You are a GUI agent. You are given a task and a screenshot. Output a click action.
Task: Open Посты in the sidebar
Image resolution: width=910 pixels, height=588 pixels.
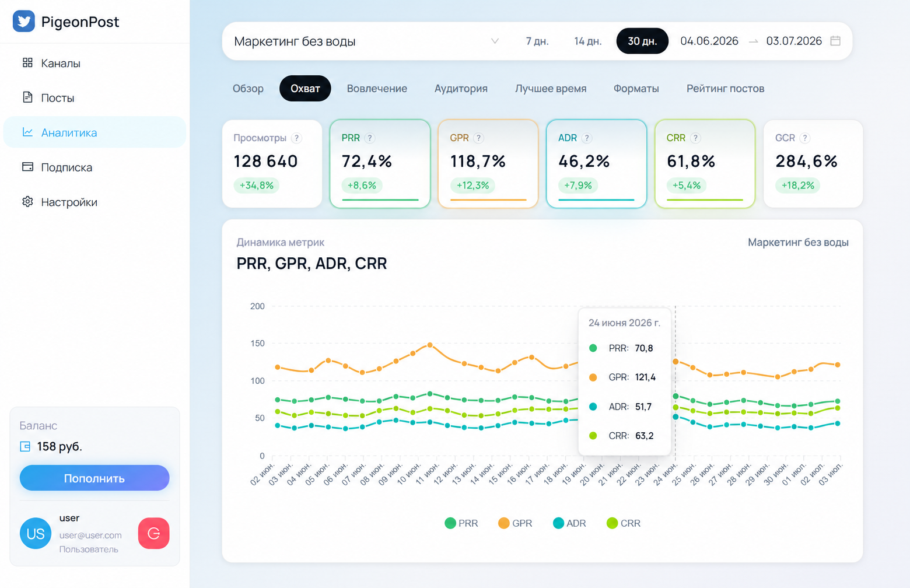[x=94, y=97]
